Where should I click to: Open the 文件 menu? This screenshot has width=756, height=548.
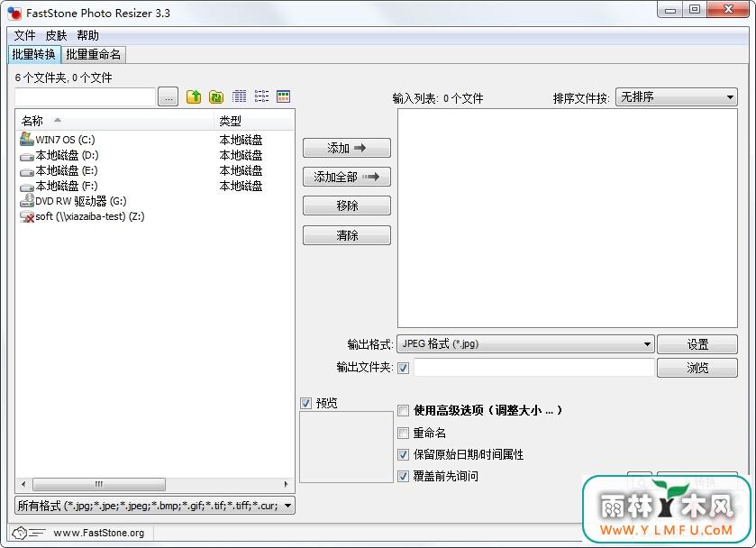pos(24,35)
